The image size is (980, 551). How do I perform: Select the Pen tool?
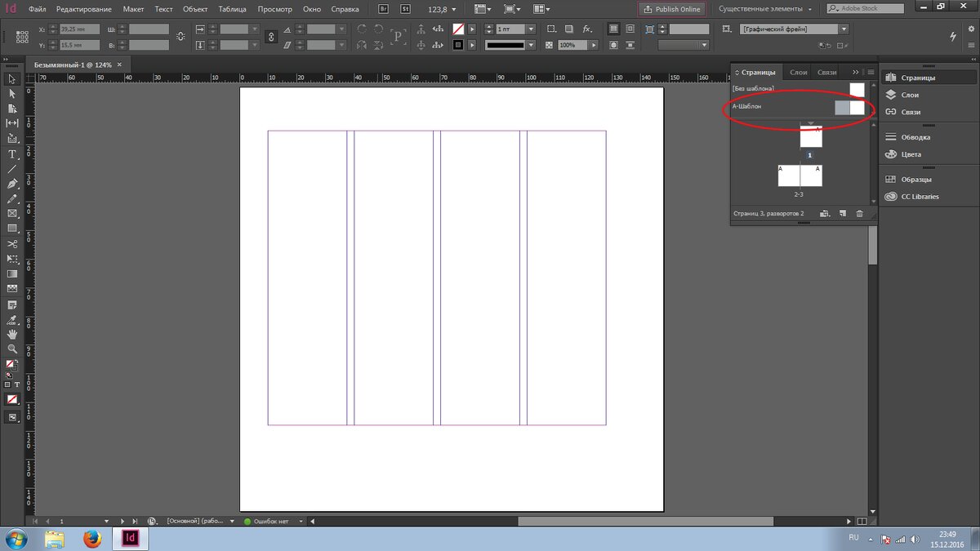tap(12, 184)
